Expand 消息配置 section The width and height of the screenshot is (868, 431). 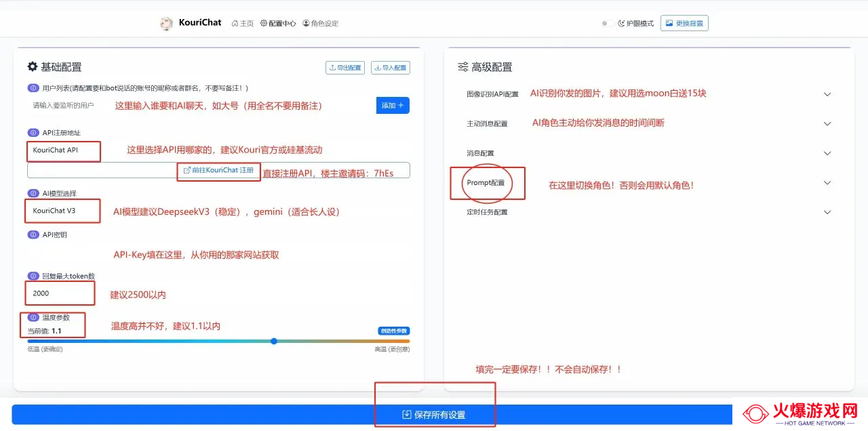(649, 153)
